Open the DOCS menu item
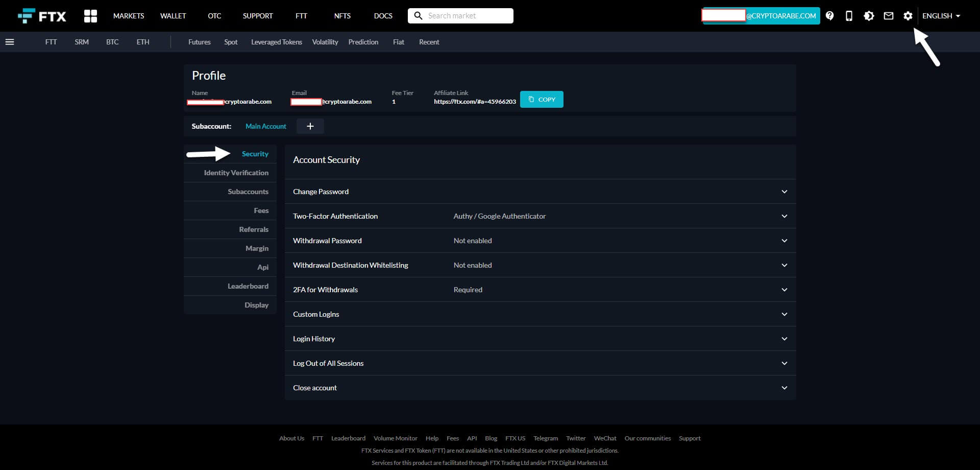Image resolution: width=980 pixels, height=470 pixels. (383, 16)
